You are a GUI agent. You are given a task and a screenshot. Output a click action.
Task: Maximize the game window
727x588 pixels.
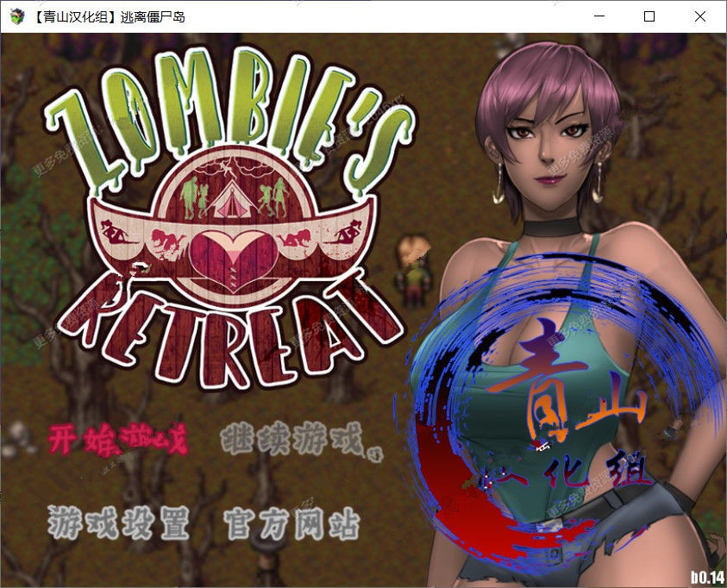(649, 16)
